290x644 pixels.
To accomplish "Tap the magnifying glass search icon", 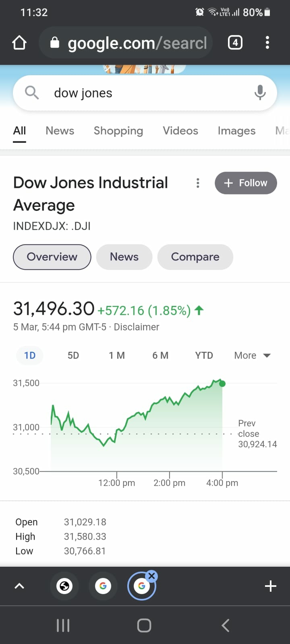I will click(32, 93).
